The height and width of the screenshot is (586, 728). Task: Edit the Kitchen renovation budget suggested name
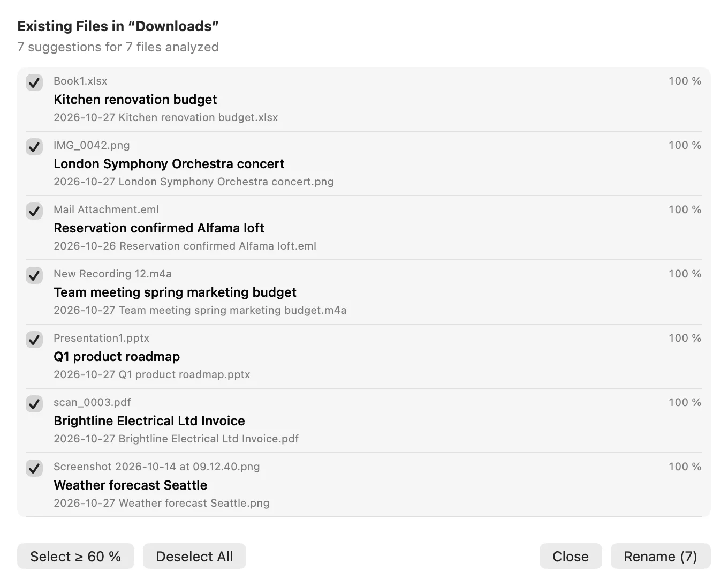(135, 100)
